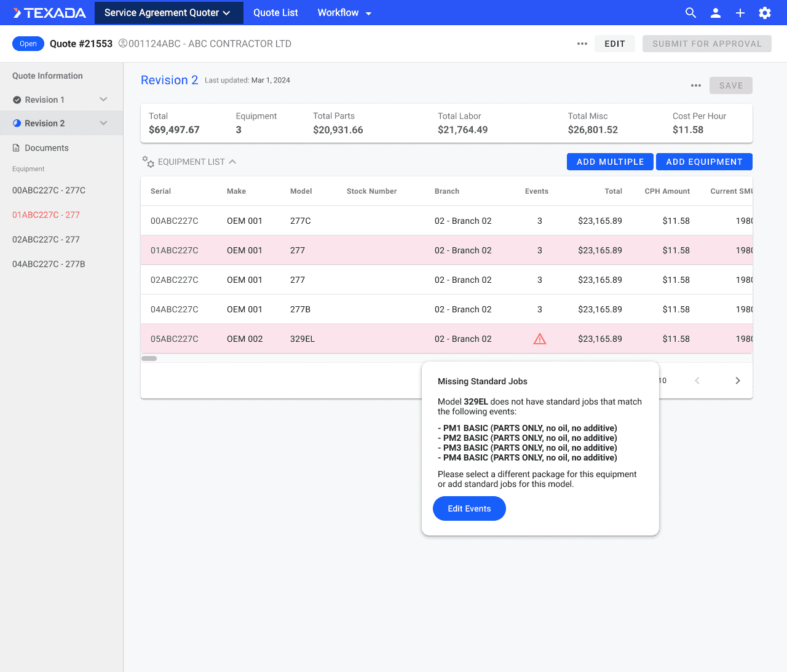Click the Branch column header

447,191
